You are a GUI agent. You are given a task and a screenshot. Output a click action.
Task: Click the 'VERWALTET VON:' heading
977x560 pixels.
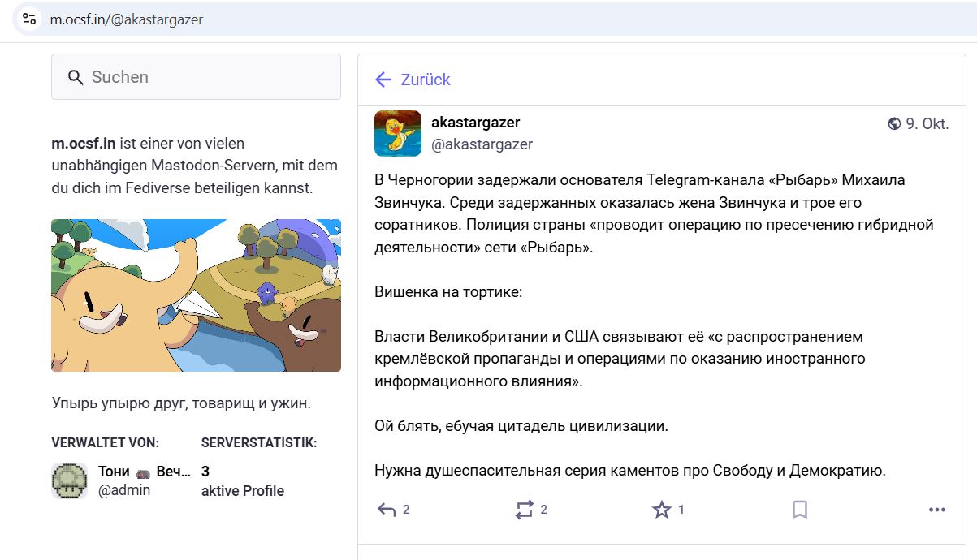pyautogui.click(x=106, y=443)
